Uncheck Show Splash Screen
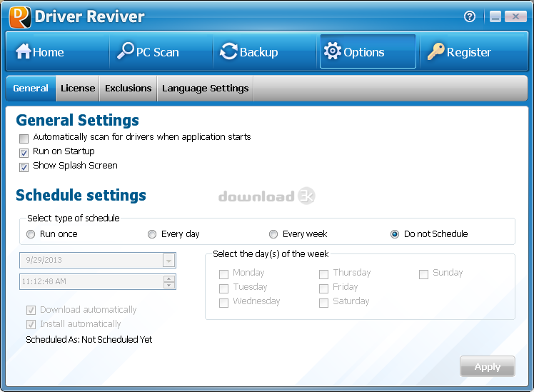Screen dimensions: 534x392 point(24,167)
